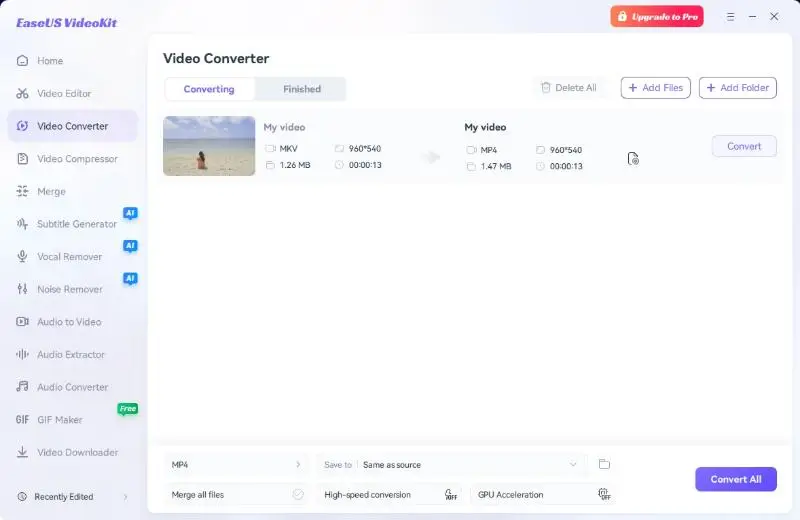The width and height of the screenshot is (800, 520).
Task: Click Upgrade to Pro button
Action: [657, 17]
